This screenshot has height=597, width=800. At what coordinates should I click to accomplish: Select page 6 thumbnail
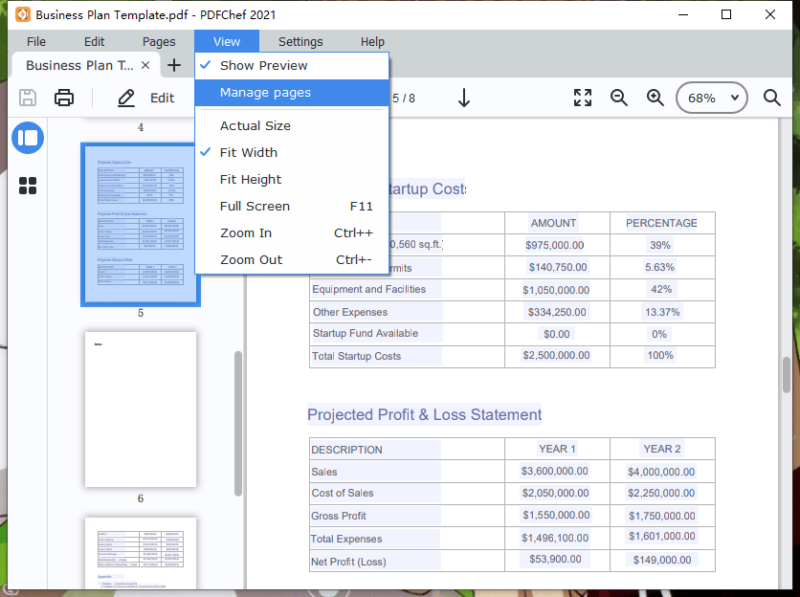pos(140,409)
